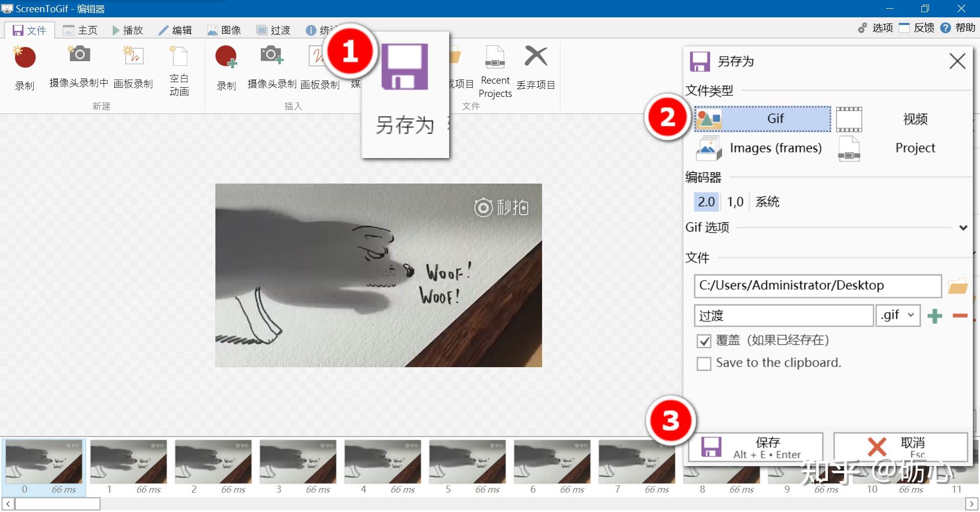Open the .gif extension dropdown

pos(898,316)
